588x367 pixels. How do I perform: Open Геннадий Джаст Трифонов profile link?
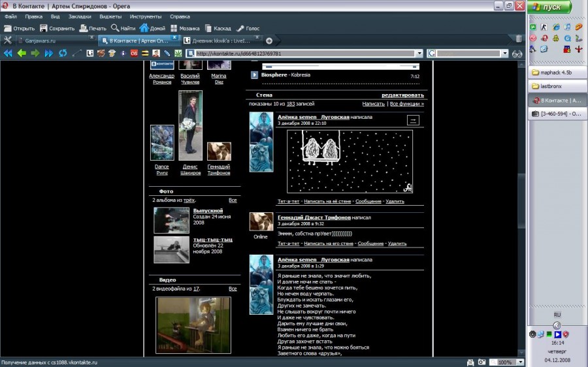click(314, 217)
